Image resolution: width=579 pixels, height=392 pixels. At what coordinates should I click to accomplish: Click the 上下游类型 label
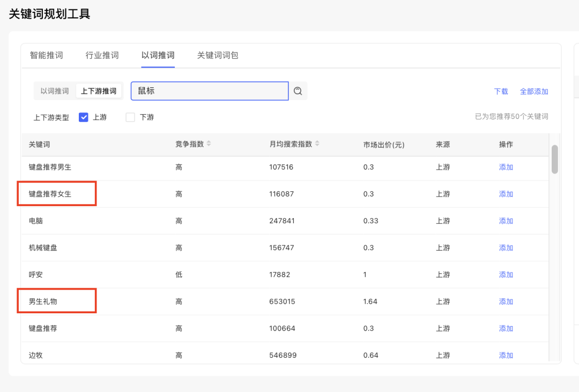point(51,118)
